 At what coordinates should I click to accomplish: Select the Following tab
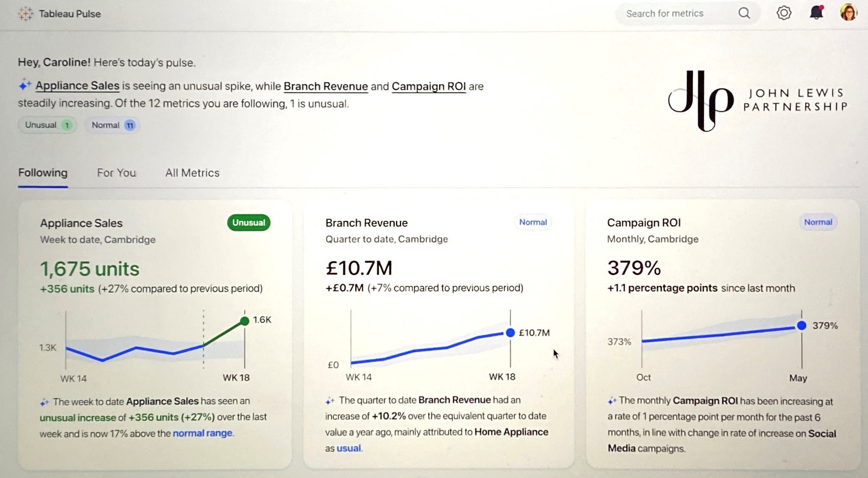coord(43,173)
